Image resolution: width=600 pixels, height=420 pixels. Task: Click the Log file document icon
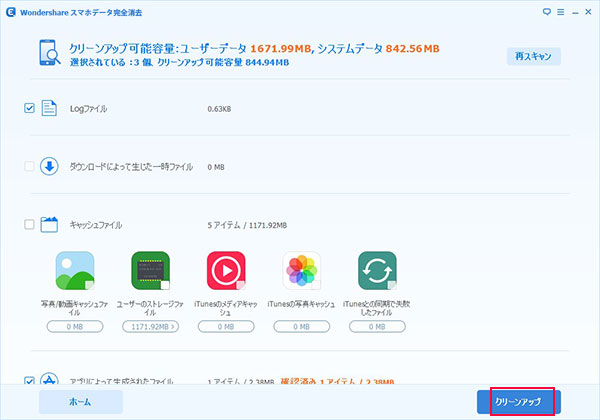pyautogui.click(x=49, y=108)
